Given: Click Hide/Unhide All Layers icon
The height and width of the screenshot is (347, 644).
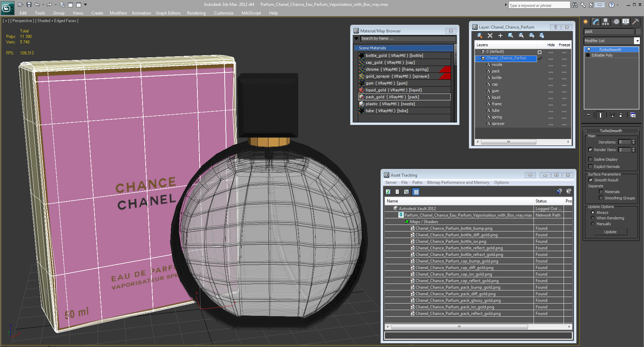Looking at the screenshot, I should [531, 36].
